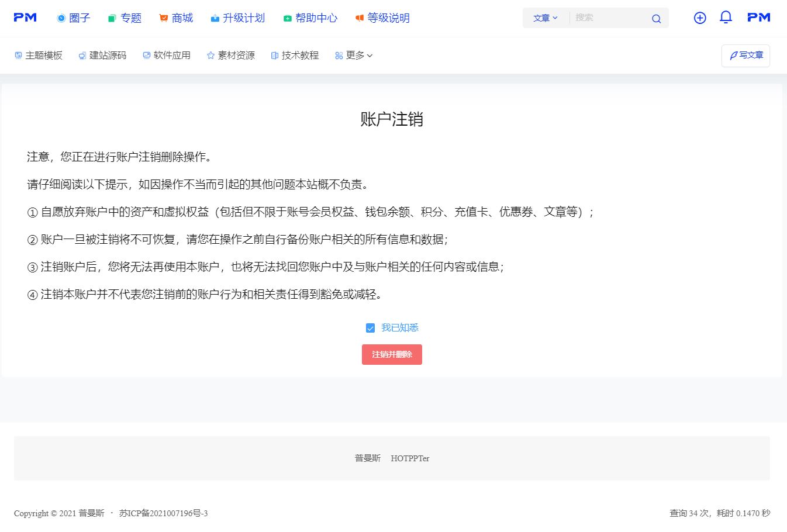Open the HOTPPTer footer link
The width and height of the screenshot is (787, 532).
coord(410,458)
